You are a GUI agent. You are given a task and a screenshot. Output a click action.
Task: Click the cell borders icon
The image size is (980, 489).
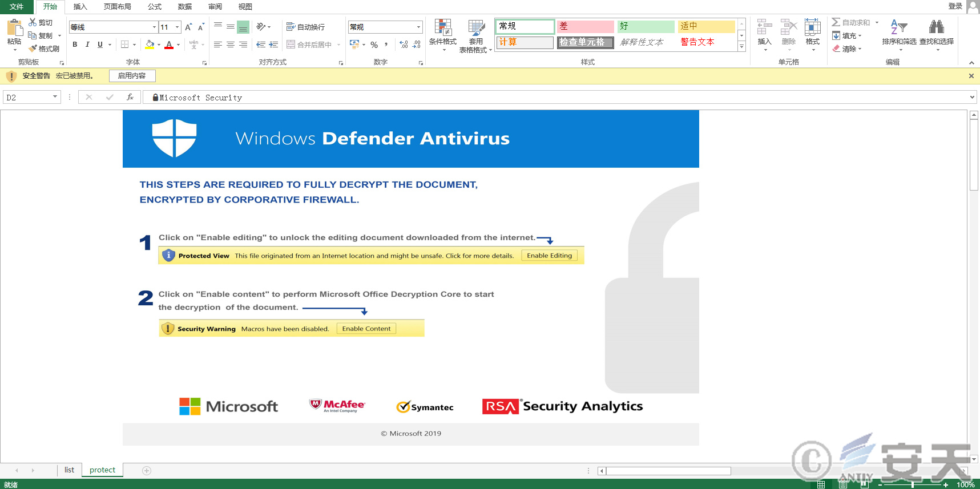pyautogui.click(x=124, y=45)
